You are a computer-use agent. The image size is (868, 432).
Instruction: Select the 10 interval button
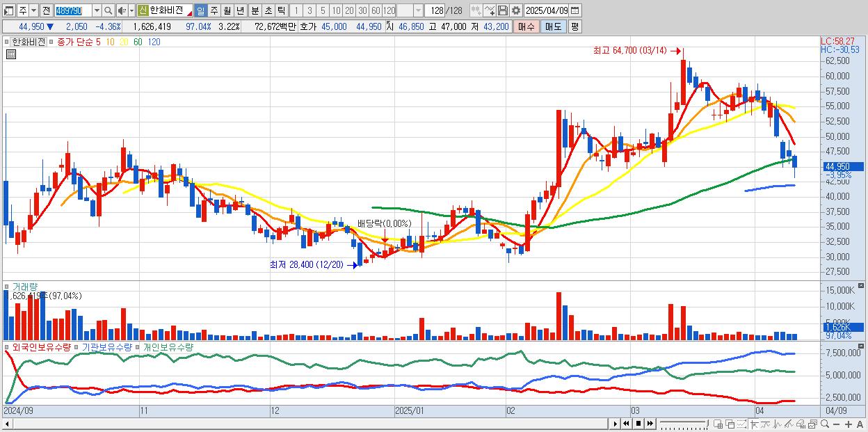coord(336,10)
